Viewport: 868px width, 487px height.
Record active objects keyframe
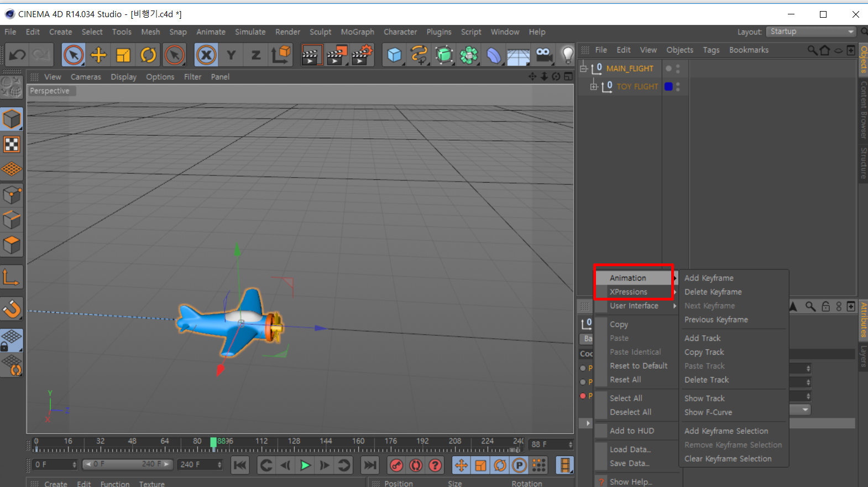tap(396, 465)
